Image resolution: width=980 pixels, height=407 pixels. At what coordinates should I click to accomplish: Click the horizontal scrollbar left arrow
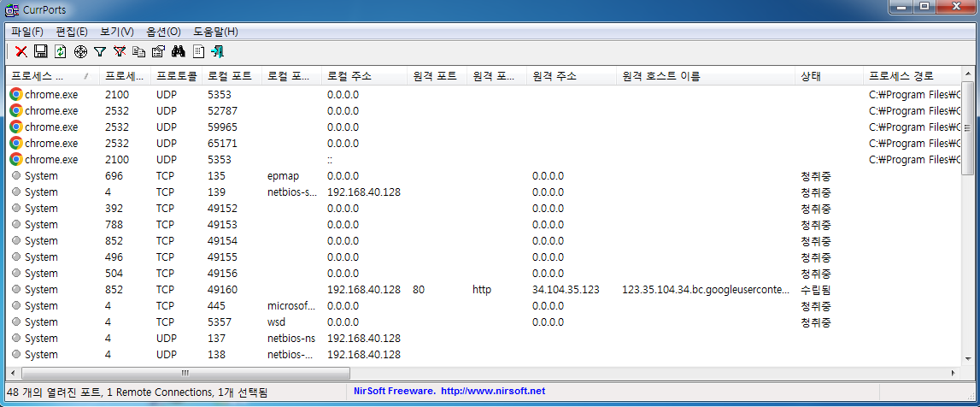click(x=13, y=374)
